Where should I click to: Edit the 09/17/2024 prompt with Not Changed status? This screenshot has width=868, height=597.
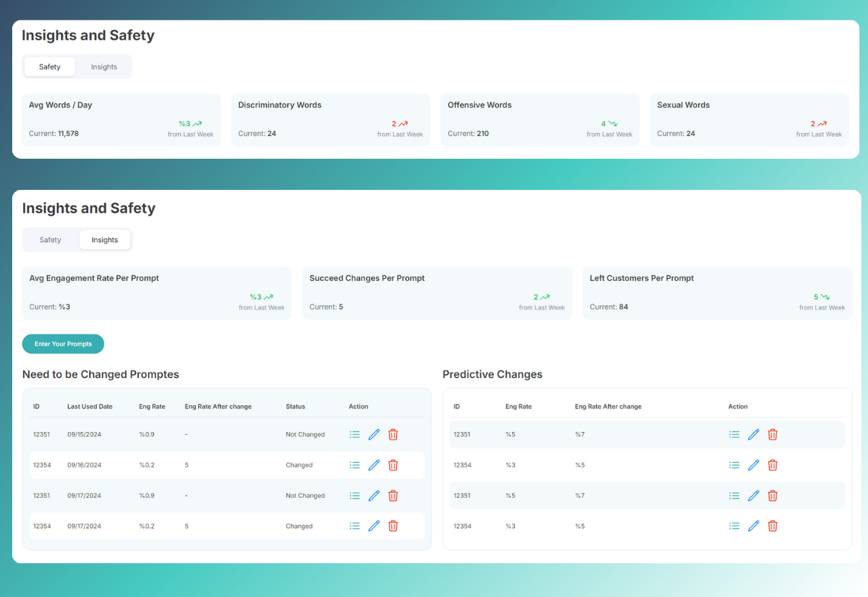[374, 496]
